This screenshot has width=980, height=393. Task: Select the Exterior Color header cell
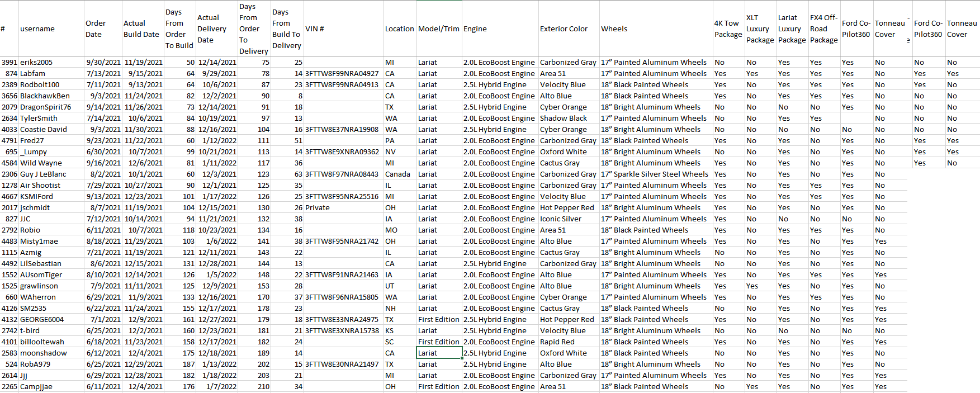click(x=569, y=29)
